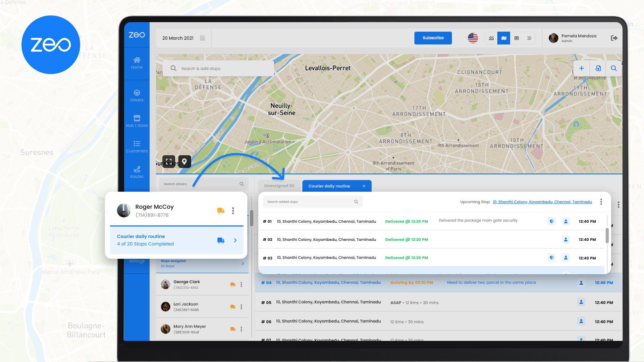Click the map search magnifier icon

[x=614, y=68]
